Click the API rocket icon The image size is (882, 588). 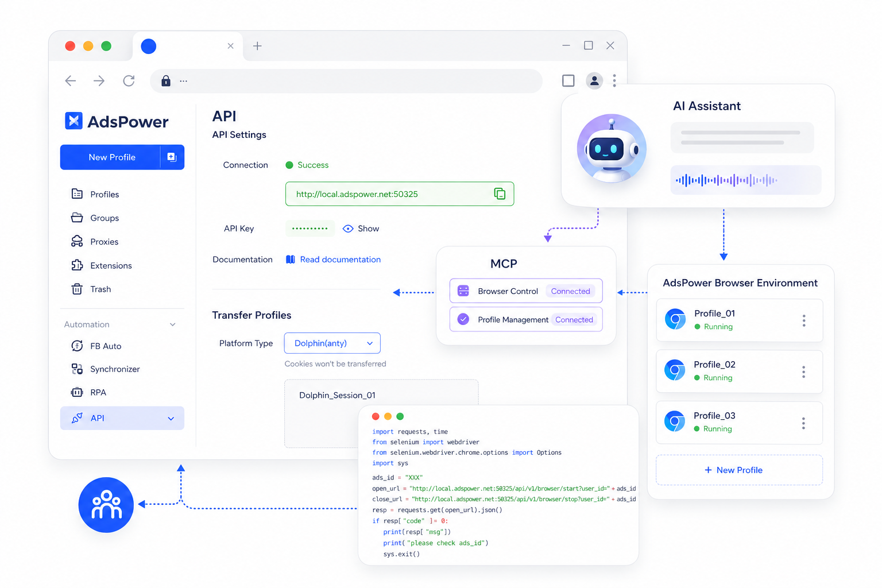tap(77, 418)
